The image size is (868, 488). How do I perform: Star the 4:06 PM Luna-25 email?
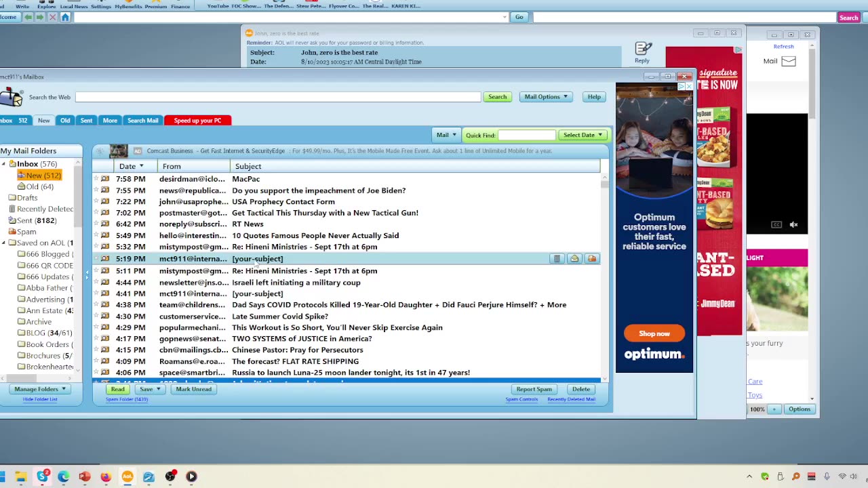click(x=96, y=372)
